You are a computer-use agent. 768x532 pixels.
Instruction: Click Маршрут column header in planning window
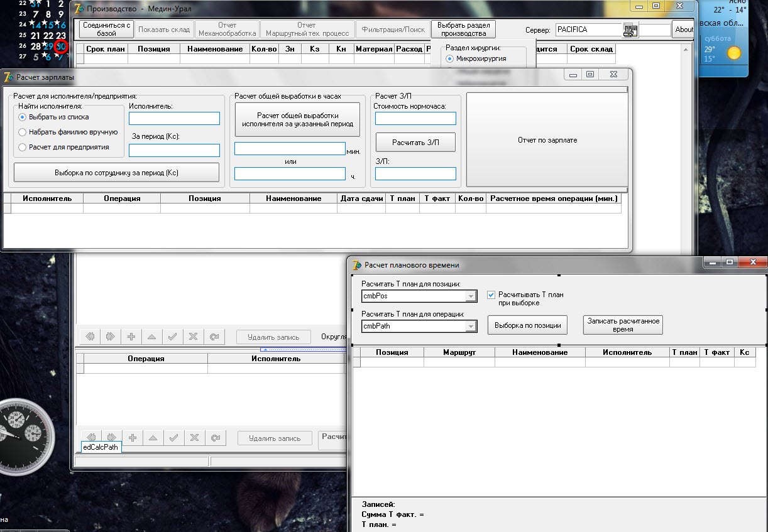coord(459,352)
